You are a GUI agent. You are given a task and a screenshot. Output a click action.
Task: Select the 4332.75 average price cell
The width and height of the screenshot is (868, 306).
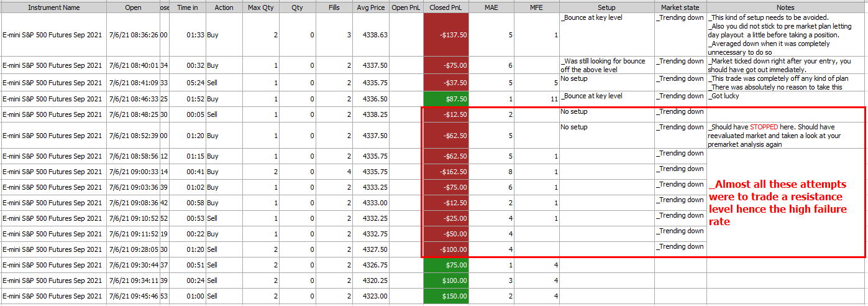pyautogui.click(x=371, y=234)
